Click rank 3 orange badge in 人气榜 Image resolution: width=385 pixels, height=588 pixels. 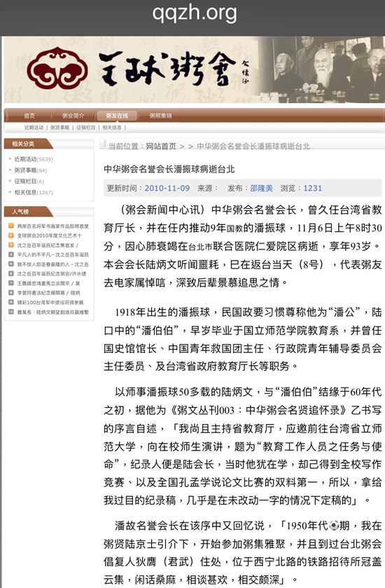[11, 245]
